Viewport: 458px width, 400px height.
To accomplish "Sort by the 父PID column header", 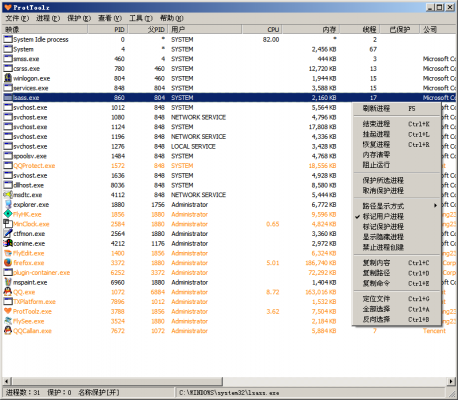I will click(x=148, y=30).
